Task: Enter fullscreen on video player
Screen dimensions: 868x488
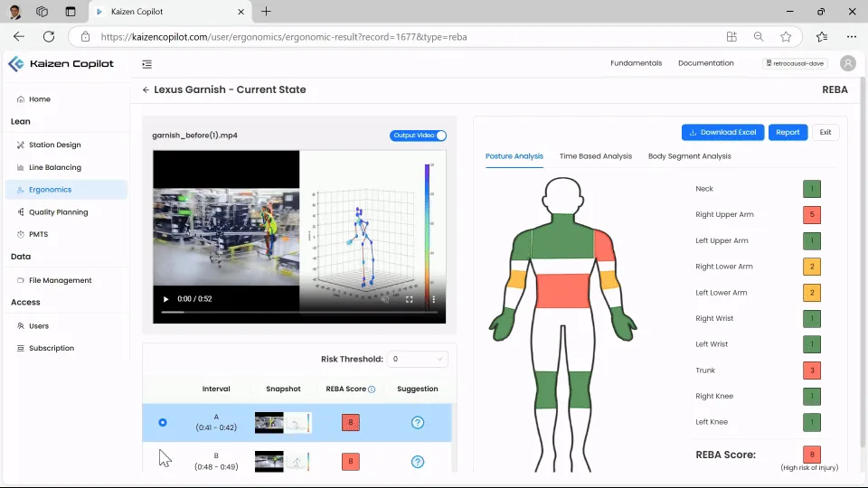Action: click(x=409, y=299)
